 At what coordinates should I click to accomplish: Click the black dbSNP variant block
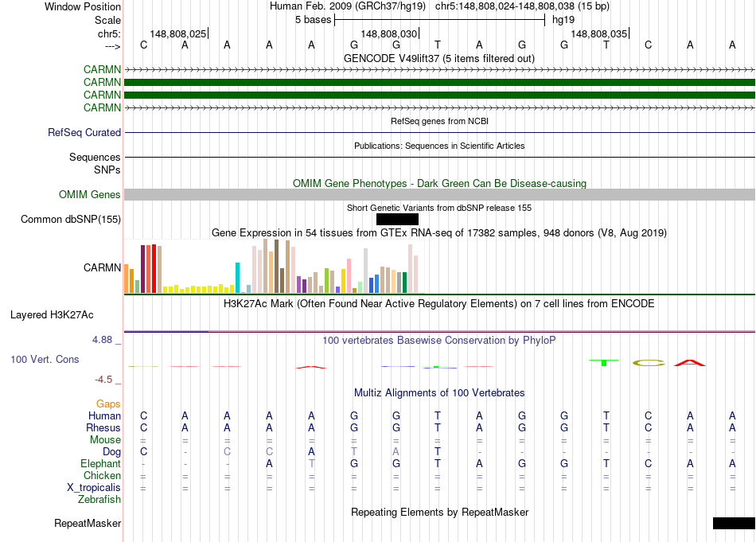(397, 219)
